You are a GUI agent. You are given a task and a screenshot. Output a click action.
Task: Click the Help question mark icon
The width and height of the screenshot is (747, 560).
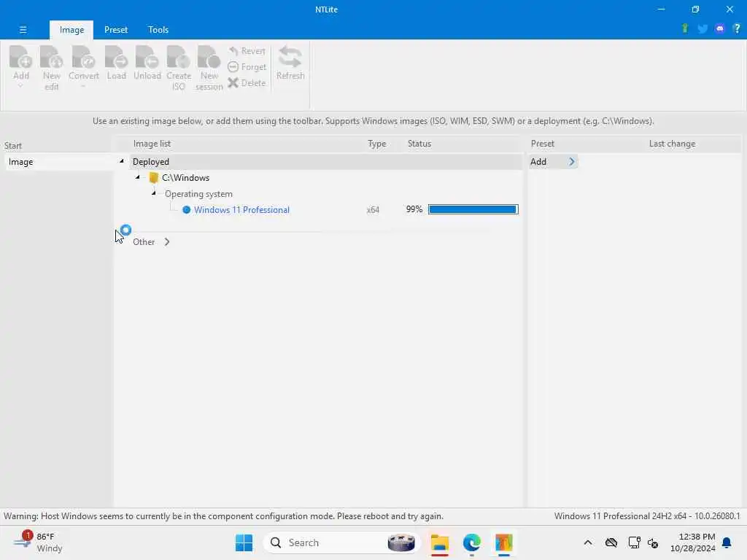(x=737, y=28)
